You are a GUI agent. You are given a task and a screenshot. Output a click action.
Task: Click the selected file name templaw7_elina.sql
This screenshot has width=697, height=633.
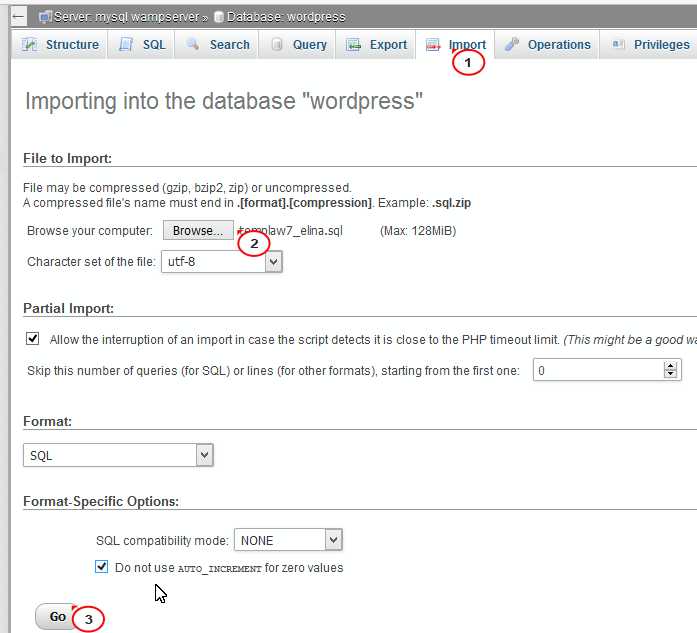(290, 231)
